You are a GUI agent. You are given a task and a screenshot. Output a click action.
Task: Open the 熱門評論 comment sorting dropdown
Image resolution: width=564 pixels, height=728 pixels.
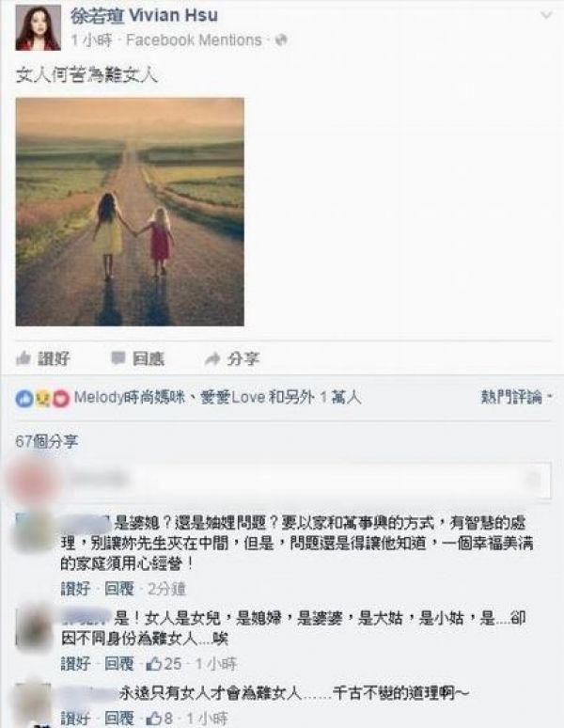[x=516, y=397]
